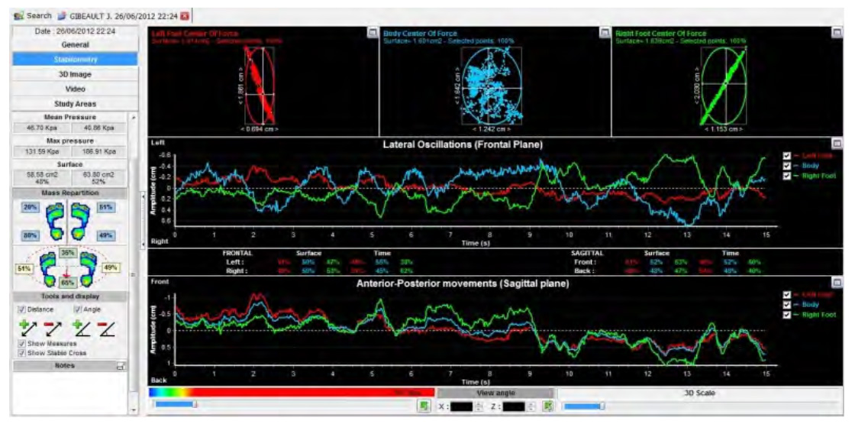Click the Mass Repartition header
The height and width of the screenshot is (434, 868).
[x=69, y=193]
